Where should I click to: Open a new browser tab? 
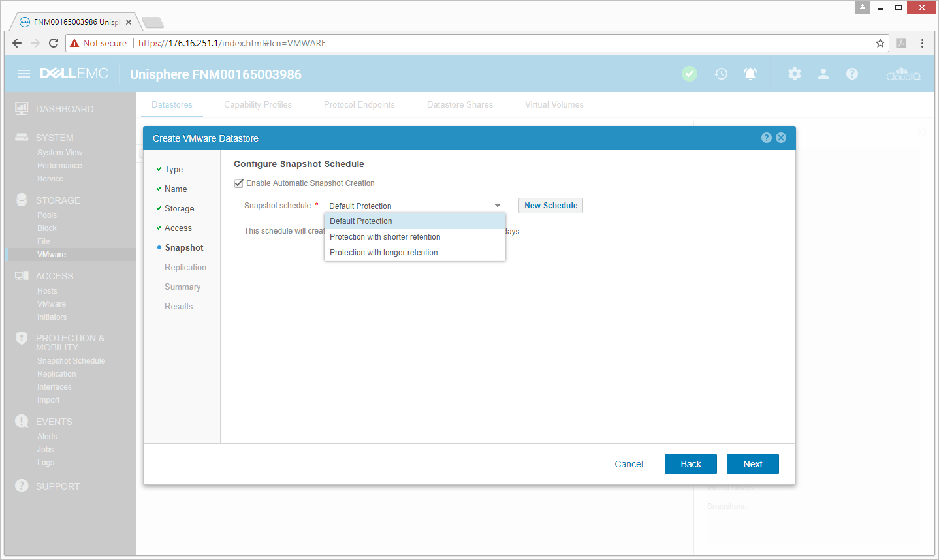153,23
